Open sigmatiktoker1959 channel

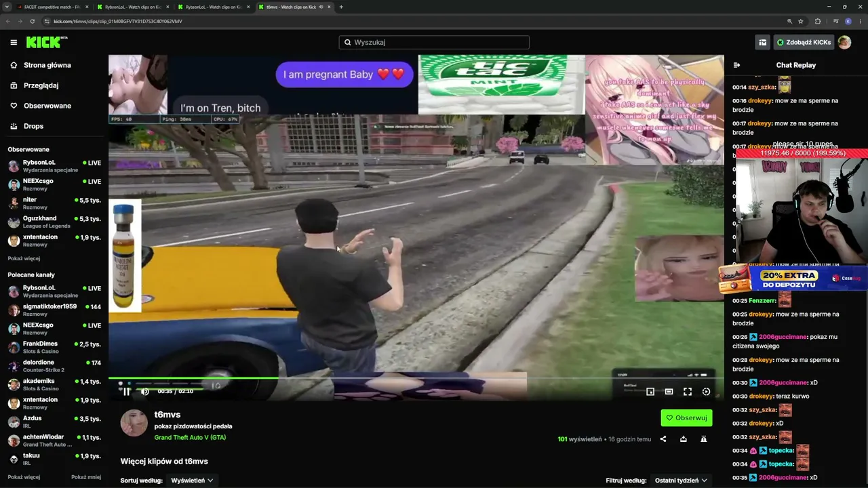click(54, 310)
